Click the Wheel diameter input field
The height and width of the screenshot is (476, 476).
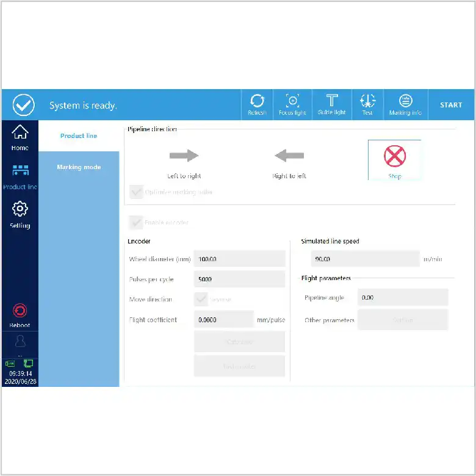pyautogui.click(x=239, y=259)
